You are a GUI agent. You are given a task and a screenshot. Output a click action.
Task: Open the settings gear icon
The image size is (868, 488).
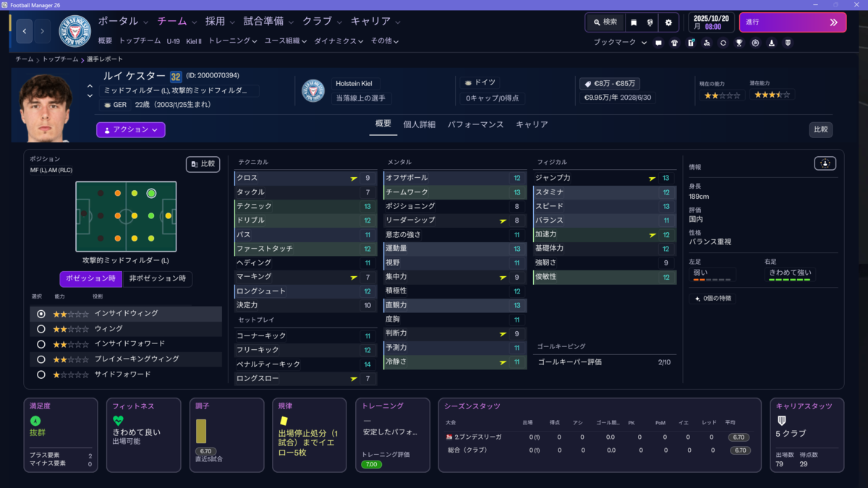click(x=668, y=22)
